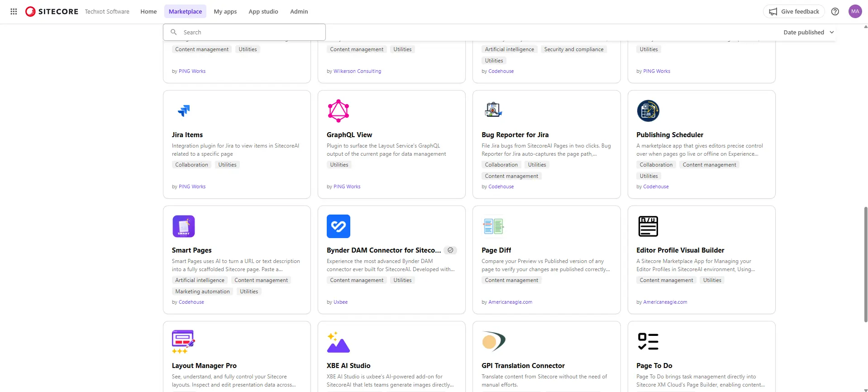Click the Layout Manager Pro icon
Screen dimensions: 868x392
point(183,342)
